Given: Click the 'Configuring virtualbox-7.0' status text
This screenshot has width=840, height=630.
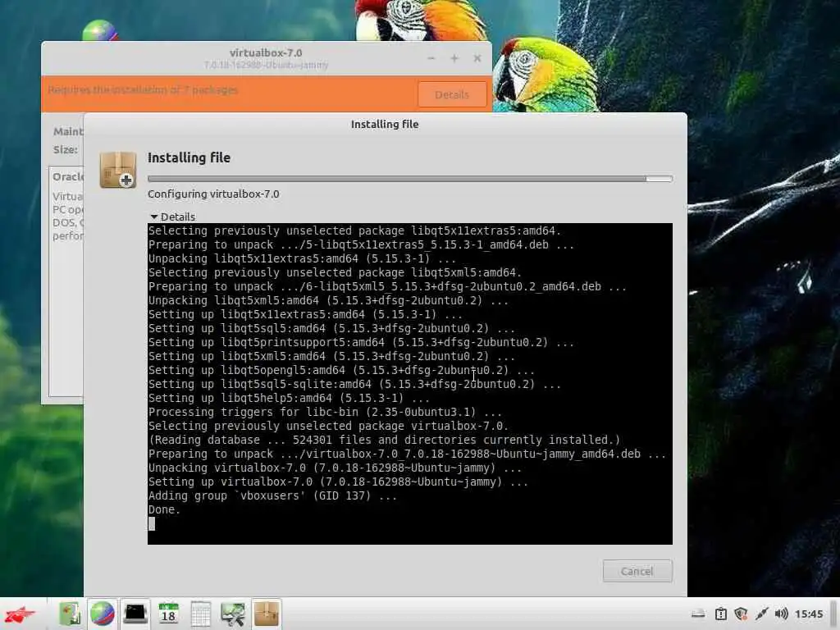Looking at the screenshot, I should 213,194.
